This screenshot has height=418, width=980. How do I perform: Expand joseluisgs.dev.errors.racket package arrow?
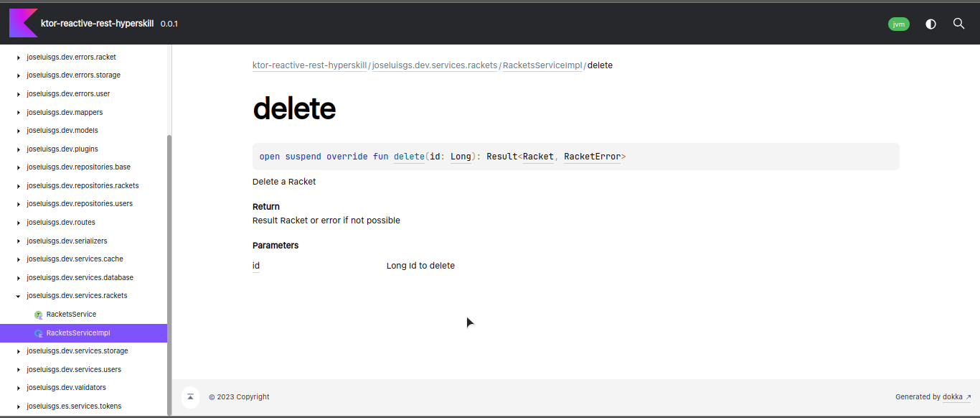pos(18,57)
